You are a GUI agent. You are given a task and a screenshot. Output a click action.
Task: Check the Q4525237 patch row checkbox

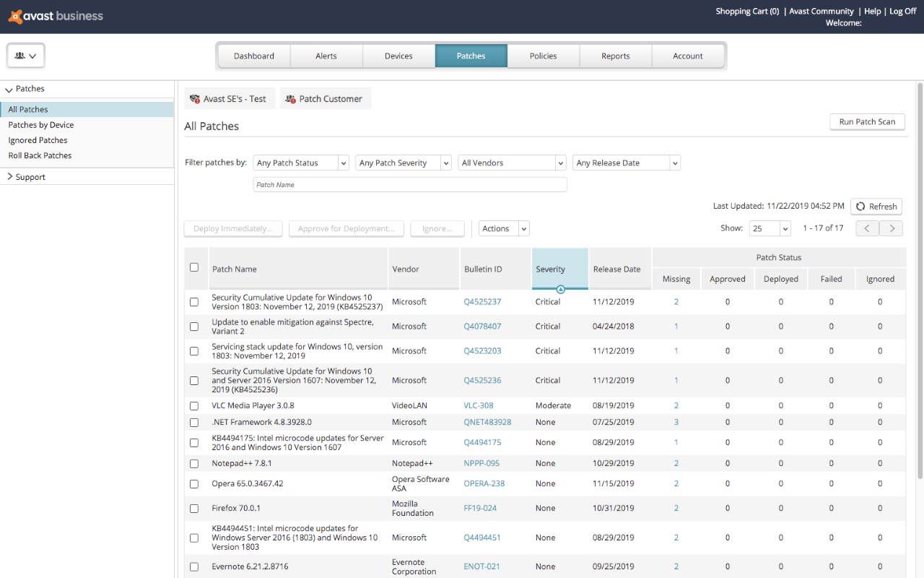194,302
